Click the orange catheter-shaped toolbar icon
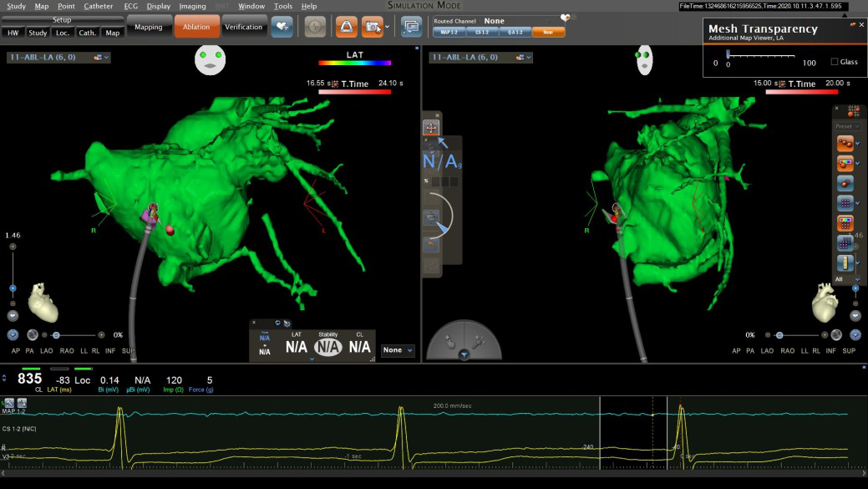This screenshot has width=868, height=489. (x=346, y=27)
